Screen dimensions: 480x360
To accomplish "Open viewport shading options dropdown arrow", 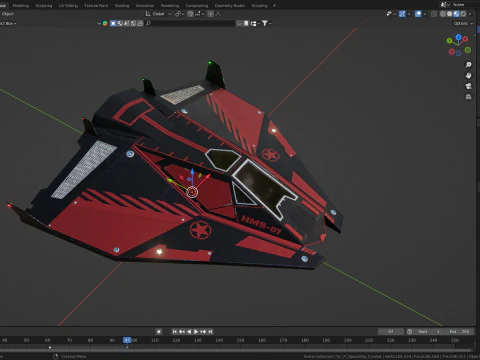I will coord(470,14).
